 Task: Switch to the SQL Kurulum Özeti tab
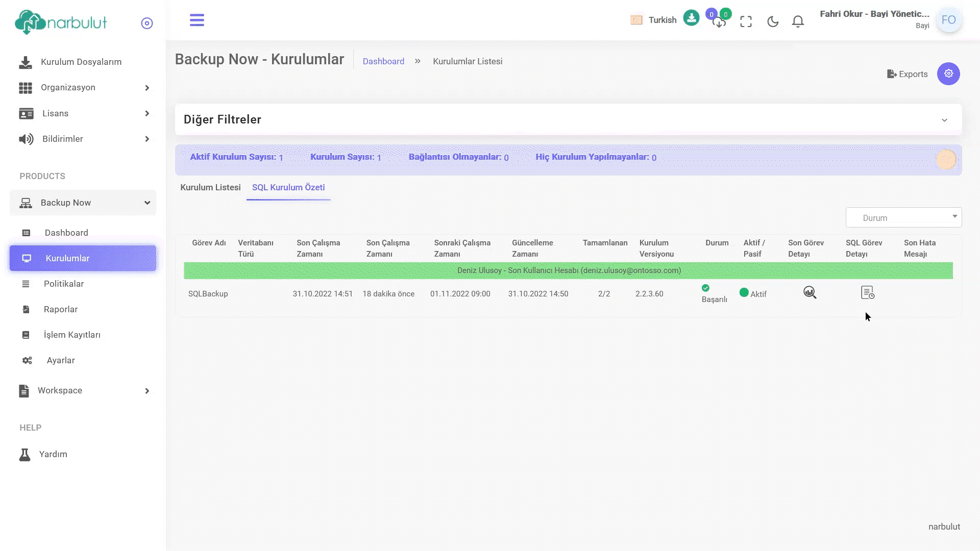(288, 187)
